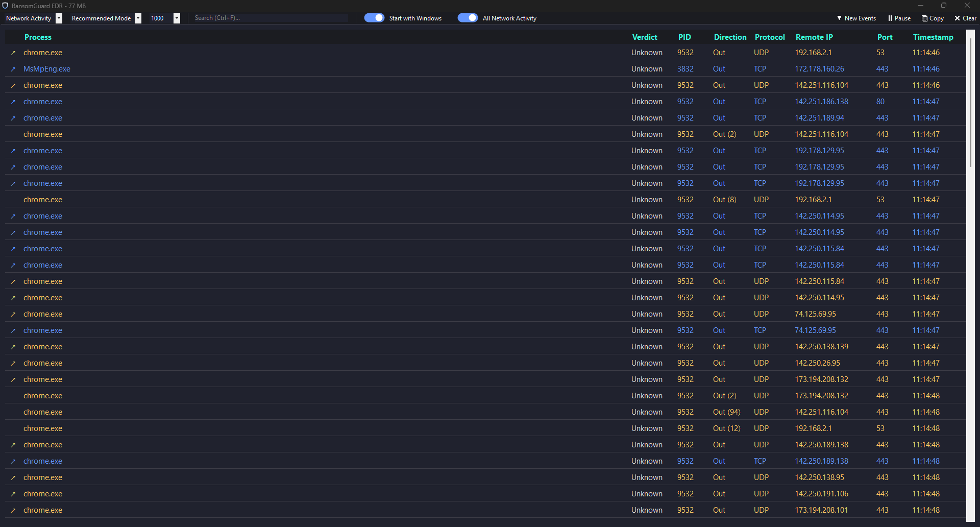Screen dimensions: 980x527
Task: Click outbound arrow icon on MsMpEng.exe row
Action: pos(13,69)
